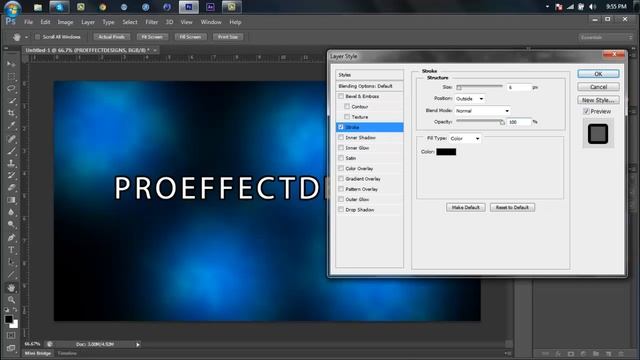Select the Lasso tool
This screenshot has width=640, height=360.
point(11,89)
